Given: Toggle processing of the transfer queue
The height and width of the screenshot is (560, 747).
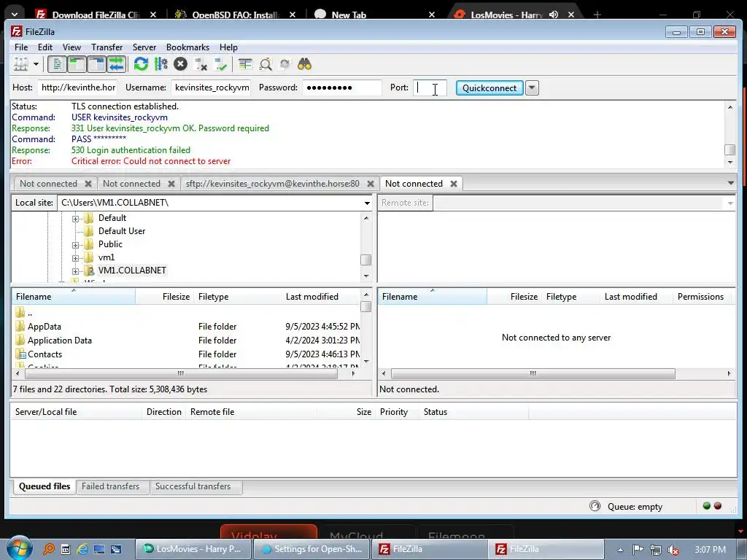Looking at the screenshot, I should [161, 64].
